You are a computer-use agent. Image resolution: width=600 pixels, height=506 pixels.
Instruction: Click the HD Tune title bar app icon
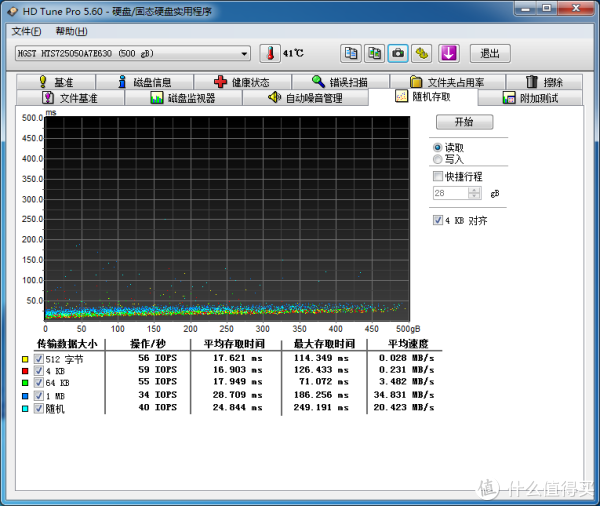(12, 11)
